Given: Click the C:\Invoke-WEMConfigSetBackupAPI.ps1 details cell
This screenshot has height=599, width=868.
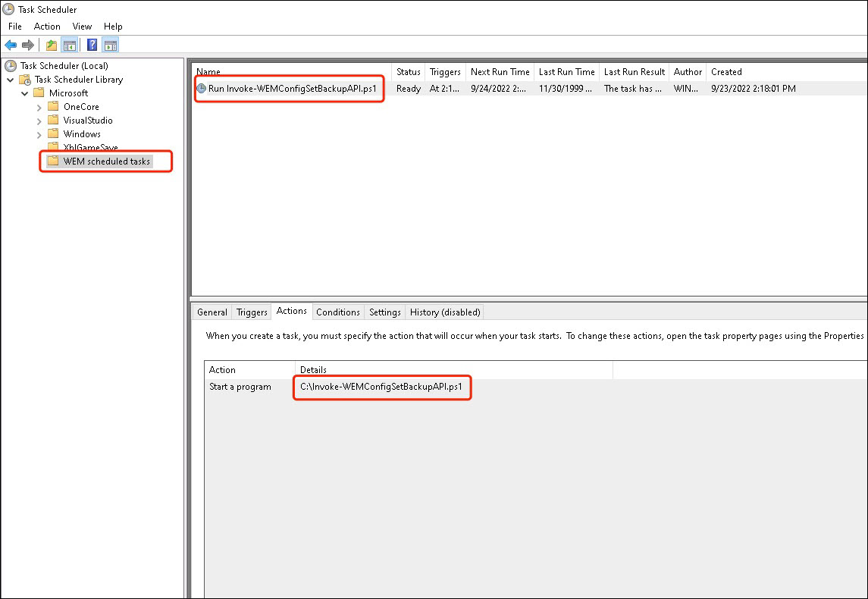Looking at the screenshot, I should tap(381, 387).
